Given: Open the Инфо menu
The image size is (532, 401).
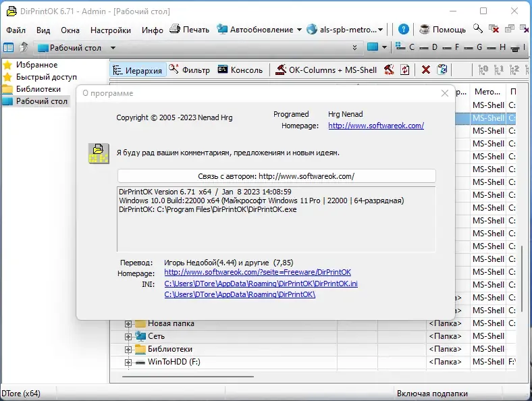Looking at the screenshot, I should click(x=153, y=30).
